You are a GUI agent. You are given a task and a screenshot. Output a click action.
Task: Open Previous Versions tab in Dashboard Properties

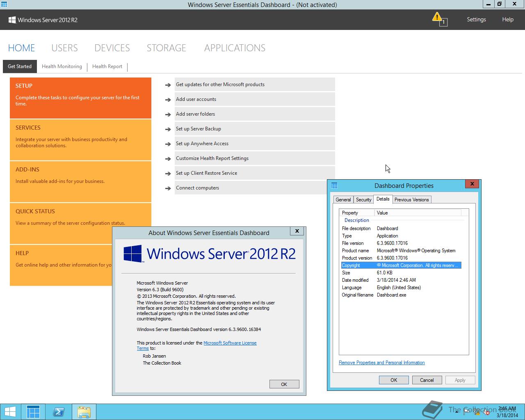point(411,200)
